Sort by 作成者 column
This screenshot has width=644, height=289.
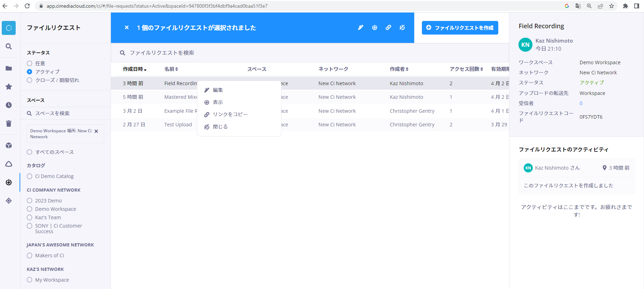tap(399, 69)
